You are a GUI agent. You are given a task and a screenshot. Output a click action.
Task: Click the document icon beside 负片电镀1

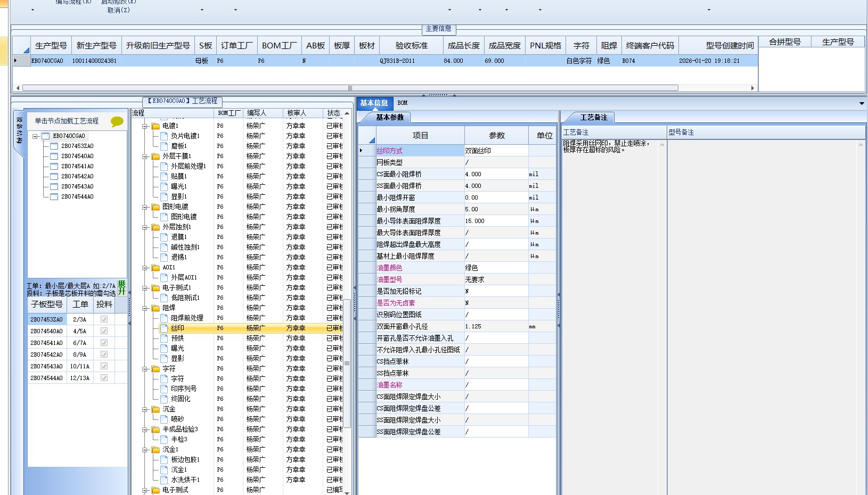[165, 136]
